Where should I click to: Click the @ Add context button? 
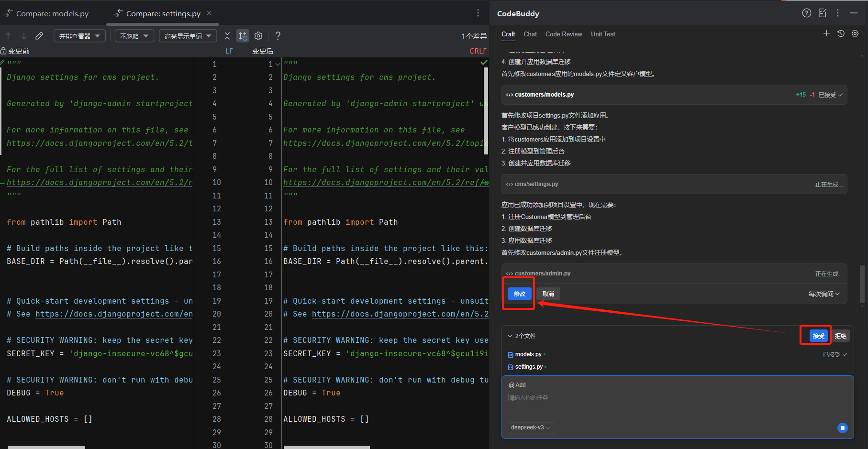pos(517,385)
